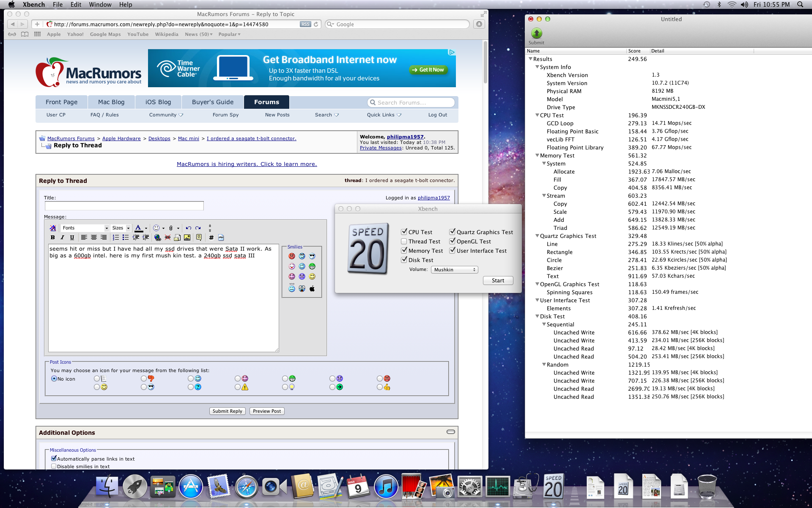The width and height of the screenshot is (812, 508).
Task: Collapse the Quartz Graphics Test group
Action: coord(537,236)
